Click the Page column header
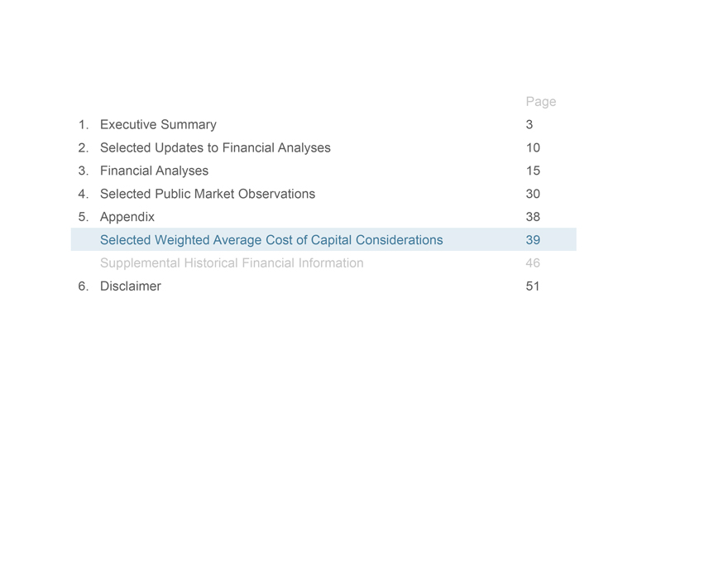 click(x=540, y=102)
